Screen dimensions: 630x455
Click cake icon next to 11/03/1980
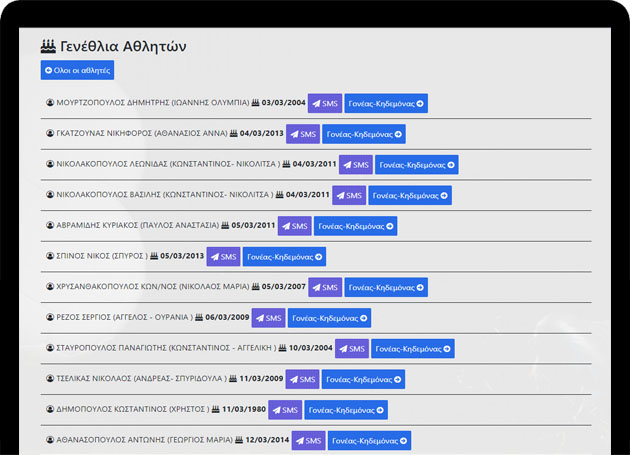(x=216, y=409)
